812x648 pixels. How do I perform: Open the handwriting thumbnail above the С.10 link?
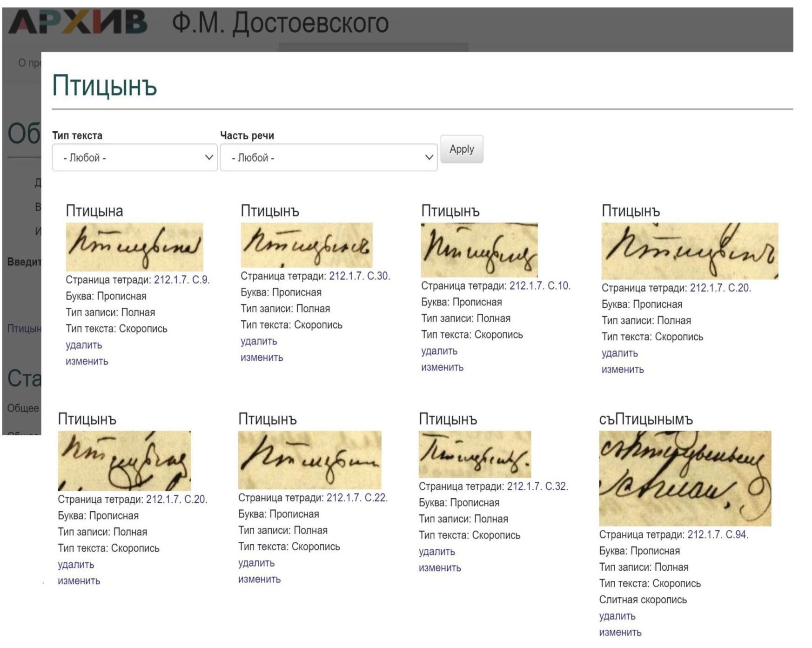(479, 250)
